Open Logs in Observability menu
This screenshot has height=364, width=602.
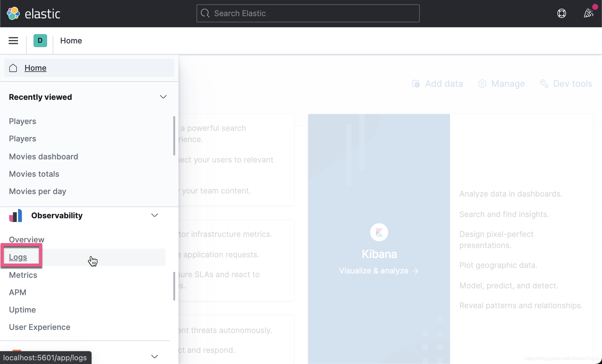coord(18,257)
